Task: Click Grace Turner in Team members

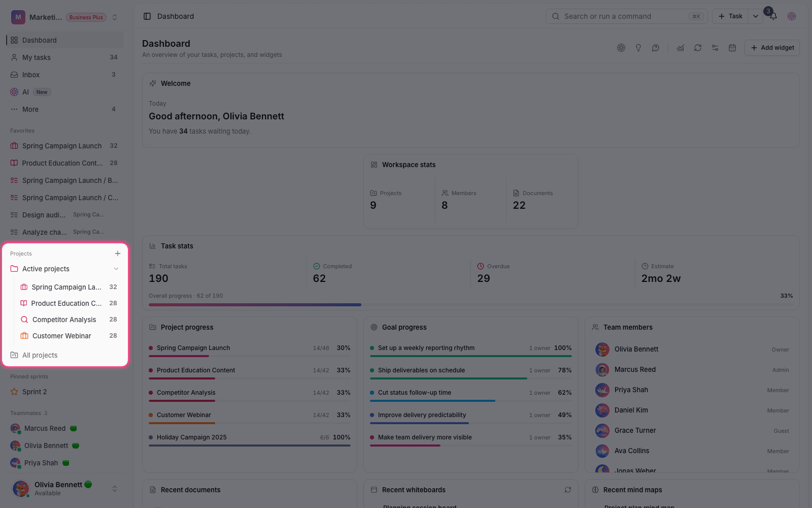Action: click(x=692, y=430)
